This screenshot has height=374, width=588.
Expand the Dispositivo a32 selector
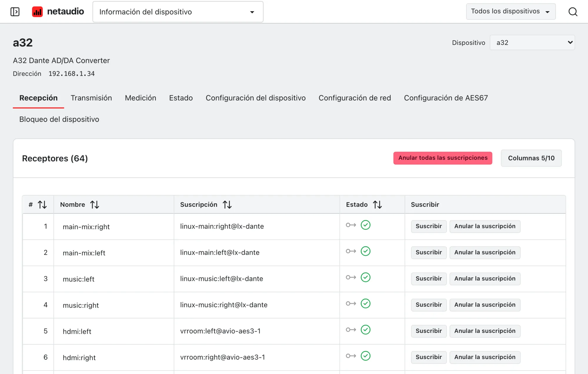(x=532, y=43)
